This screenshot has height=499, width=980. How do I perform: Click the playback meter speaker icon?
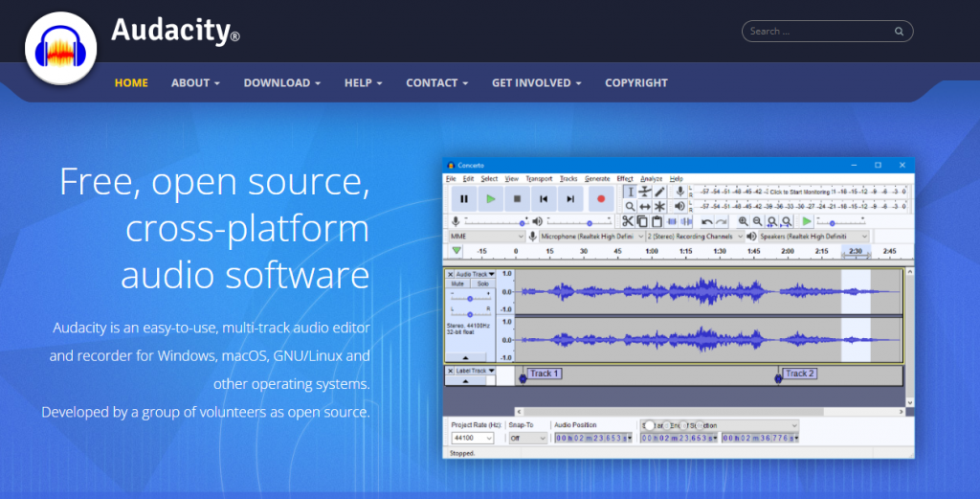(680, 206)
